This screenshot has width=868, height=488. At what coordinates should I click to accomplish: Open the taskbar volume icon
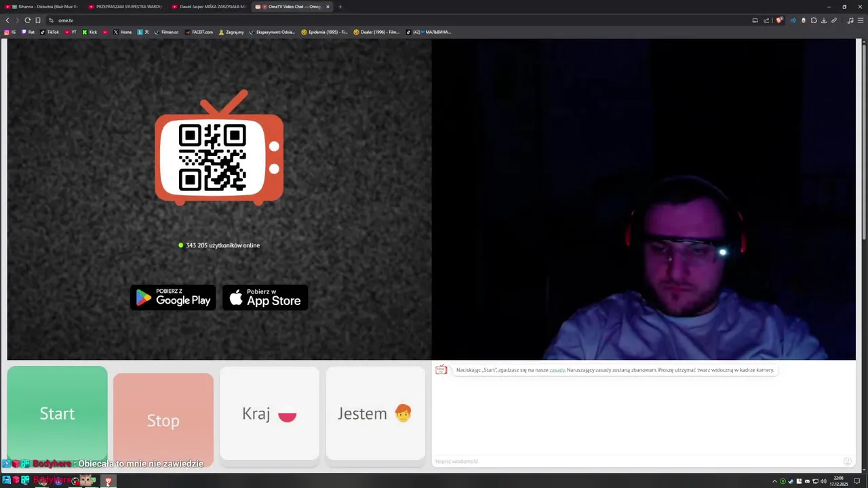(823, 481)
